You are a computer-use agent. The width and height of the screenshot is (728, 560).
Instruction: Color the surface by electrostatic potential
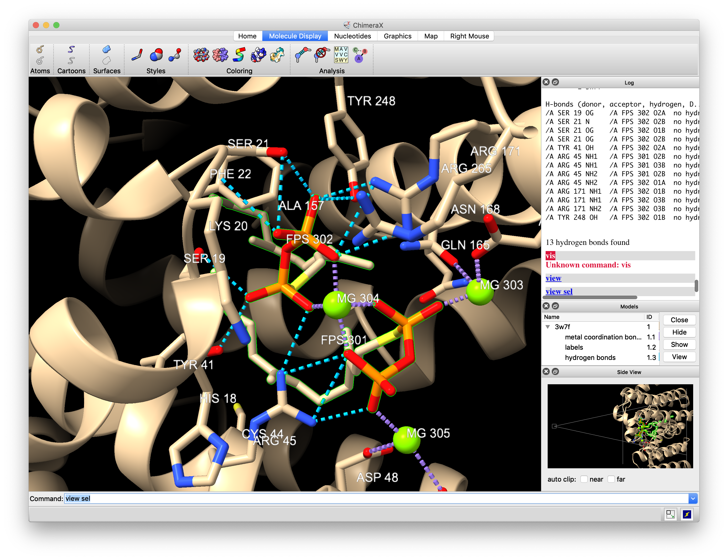258,55
